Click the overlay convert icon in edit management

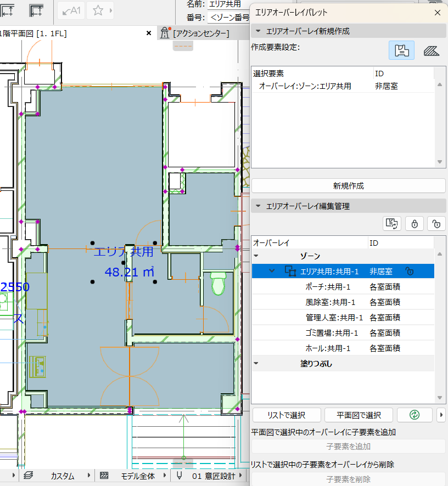click(x=391, y=223)
